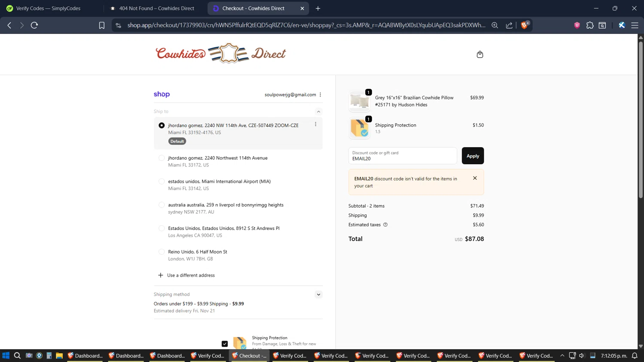The image size is (644, 362).
Task: Click the system clock 7:12:05 p.m.
Action: pyautogui.click(x=614, y=356)
